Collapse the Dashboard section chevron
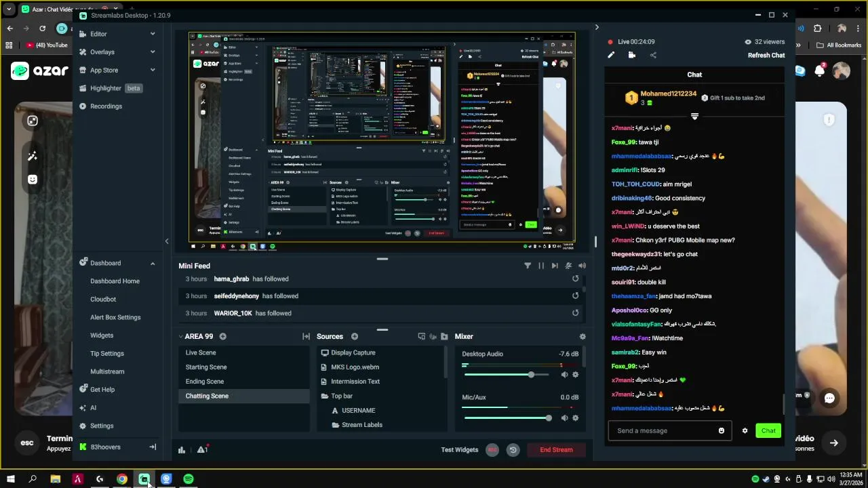868x488 pixels. tap(153, 263)
